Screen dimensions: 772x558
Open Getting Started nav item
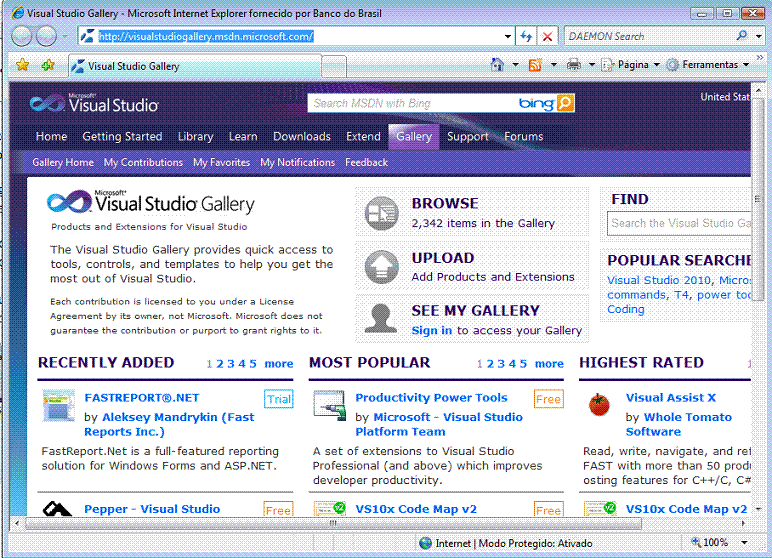122,136
